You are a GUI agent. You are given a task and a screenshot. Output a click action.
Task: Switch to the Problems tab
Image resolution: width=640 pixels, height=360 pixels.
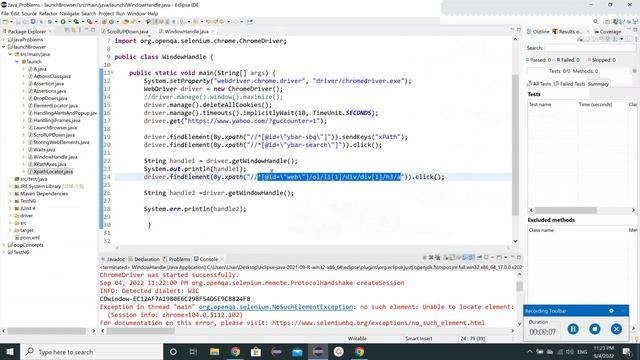coord(176,259)
